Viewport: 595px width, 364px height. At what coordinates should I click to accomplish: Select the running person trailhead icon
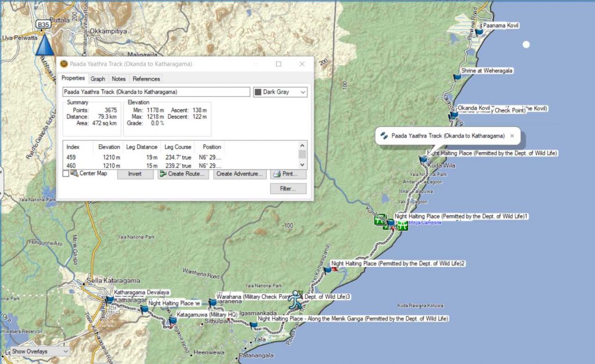point(296,300)
